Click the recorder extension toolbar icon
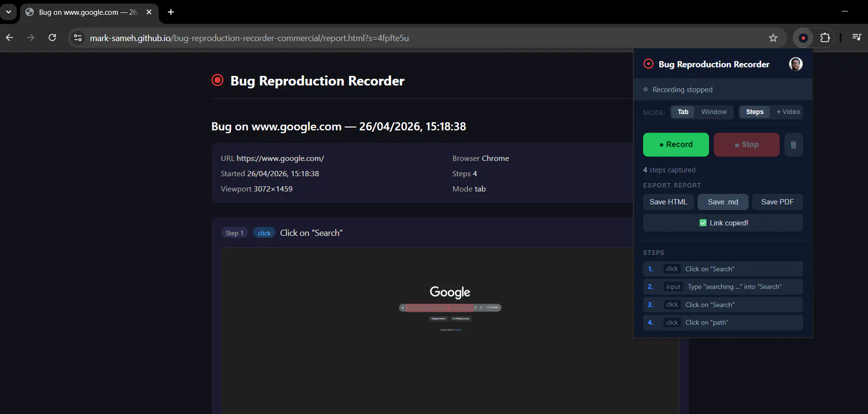The width and height of the screenshot is (868, 414). click(803, 38)
